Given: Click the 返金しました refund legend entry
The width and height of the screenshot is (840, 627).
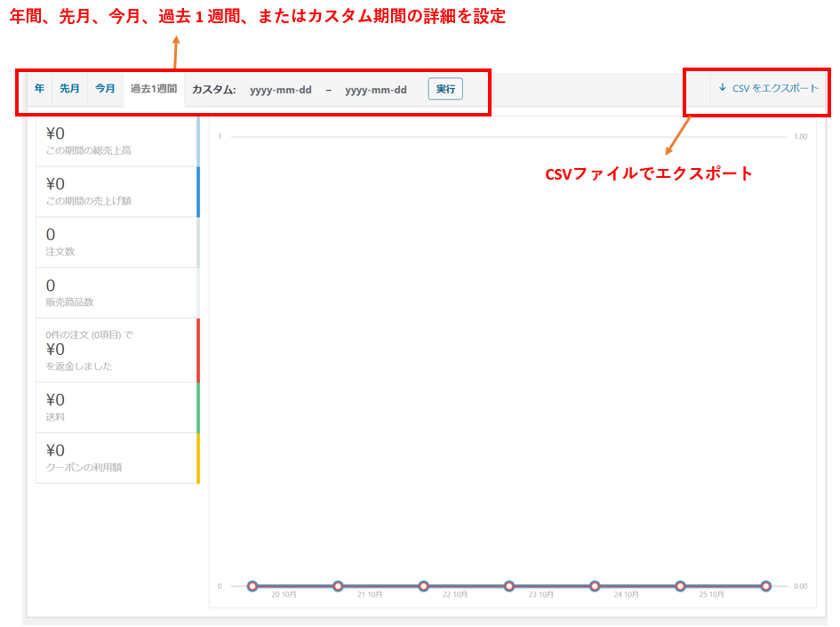Looking at the screenshot, I should (x=116, y=350).
